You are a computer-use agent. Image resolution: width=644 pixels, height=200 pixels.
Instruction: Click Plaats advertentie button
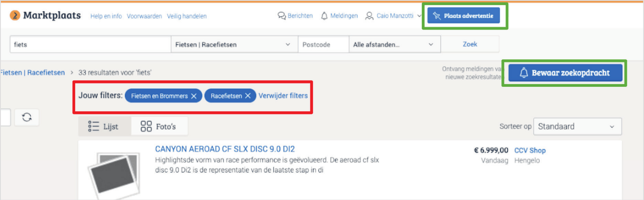point(464,16)
